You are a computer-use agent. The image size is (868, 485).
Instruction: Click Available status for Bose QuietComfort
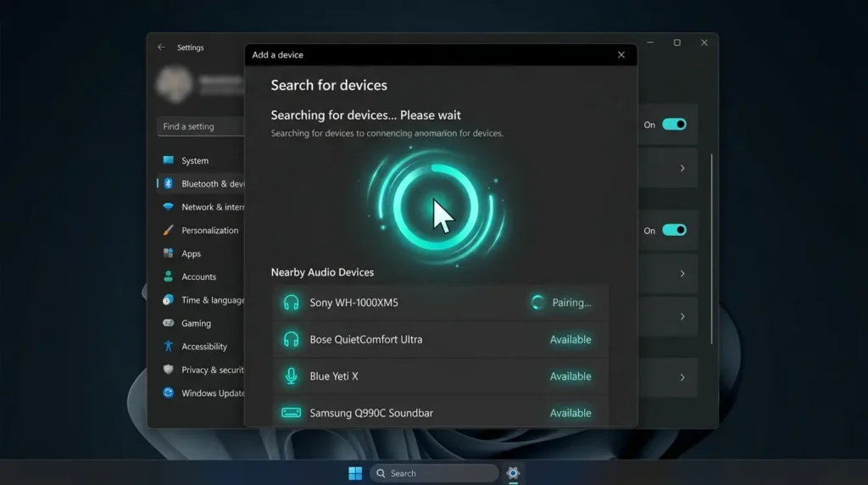coord(570,339)
